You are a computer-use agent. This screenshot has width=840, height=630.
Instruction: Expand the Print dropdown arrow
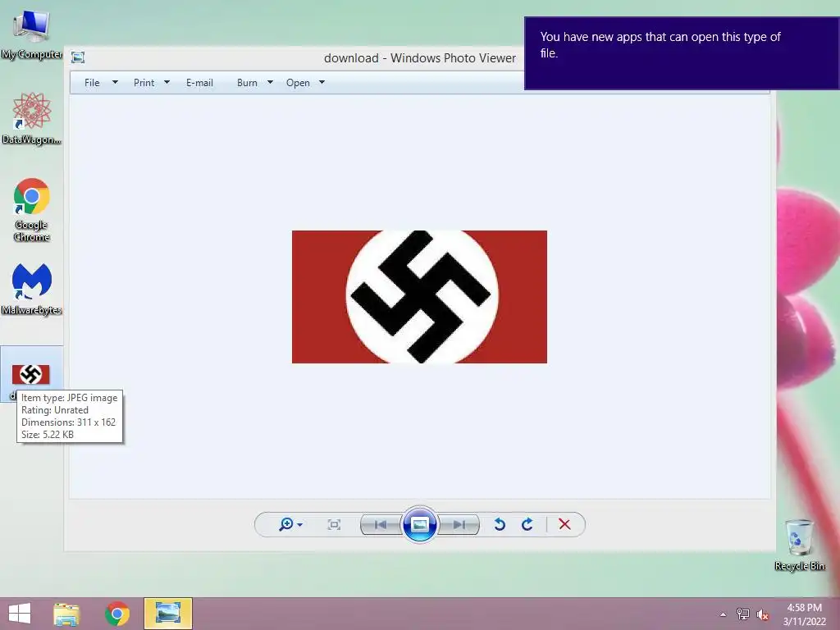point(167,82)
